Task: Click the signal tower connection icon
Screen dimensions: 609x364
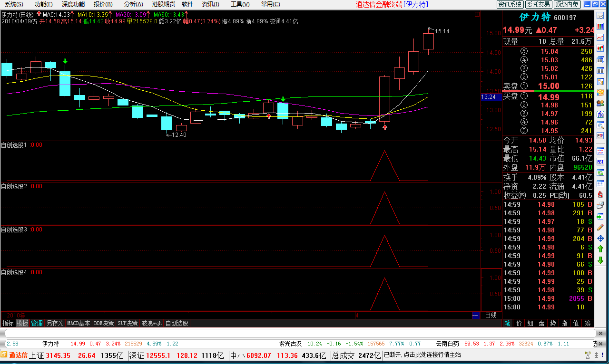Action: click(587, 355)
